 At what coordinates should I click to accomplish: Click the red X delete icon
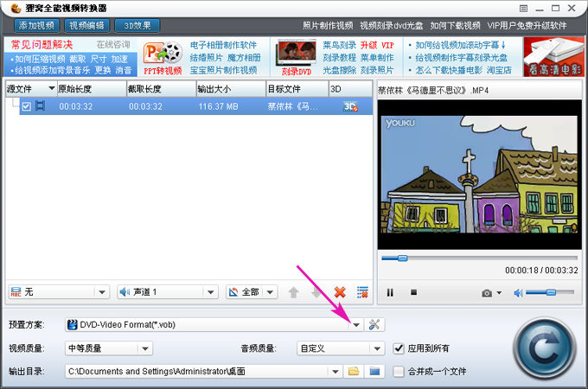click(340, 292)
